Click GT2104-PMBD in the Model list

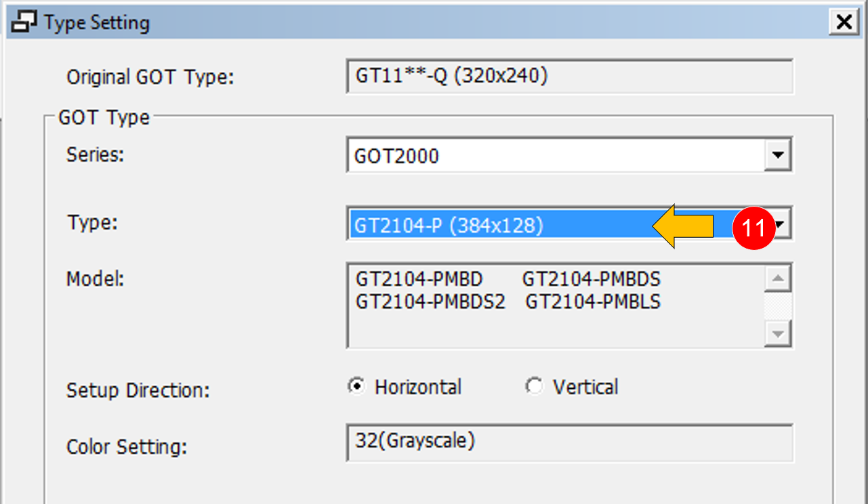pos(419,279)
